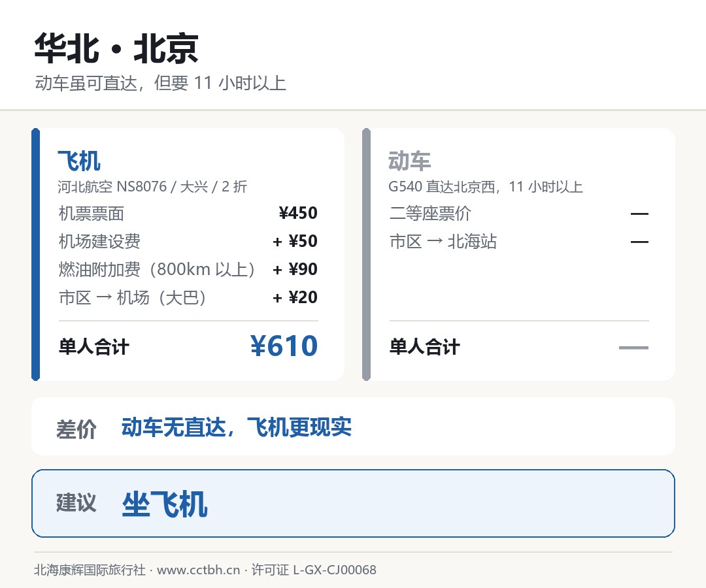Click the dash value beside '市区 → 北海站'
This screenshot has height=588, width=706.
click(x=639, y=242)
